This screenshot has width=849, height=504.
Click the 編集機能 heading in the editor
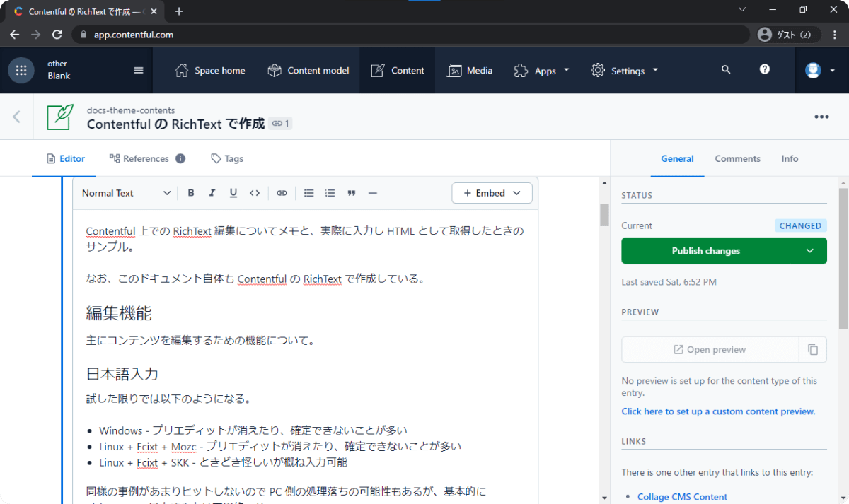click(x=119, y=313)
